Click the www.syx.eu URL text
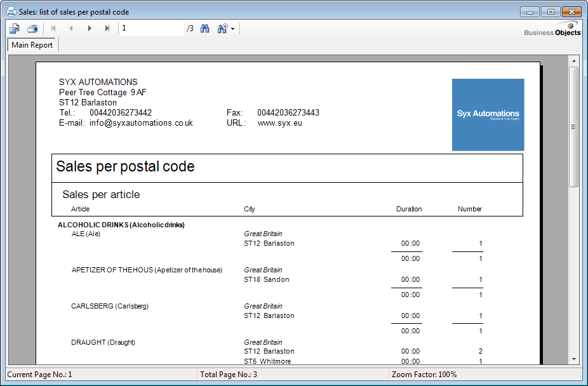The width and height of the screenshot is (588, 386). (279, 123)
